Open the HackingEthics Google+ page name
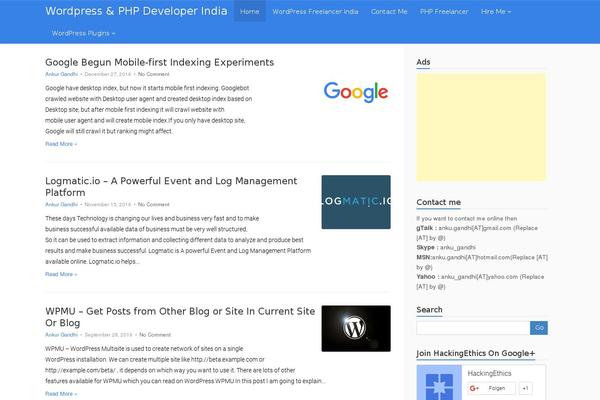 pyautogui.click(x=489, y=373)
